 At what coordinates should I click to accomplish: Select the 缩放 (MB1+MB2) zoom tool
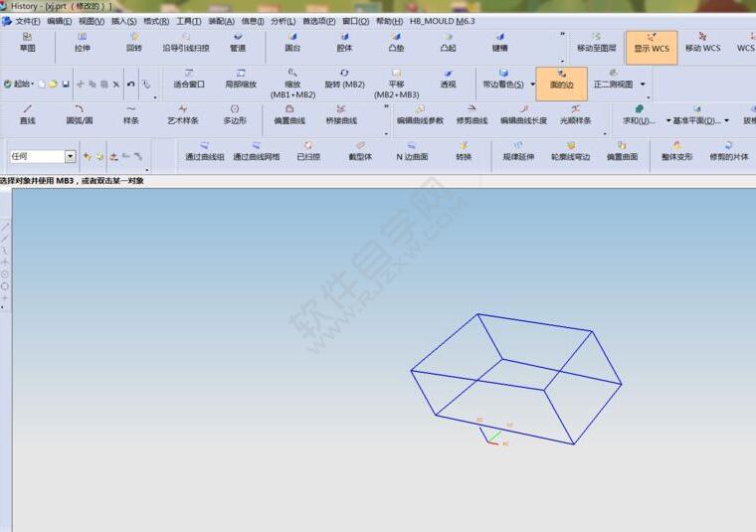coord(292,84)
